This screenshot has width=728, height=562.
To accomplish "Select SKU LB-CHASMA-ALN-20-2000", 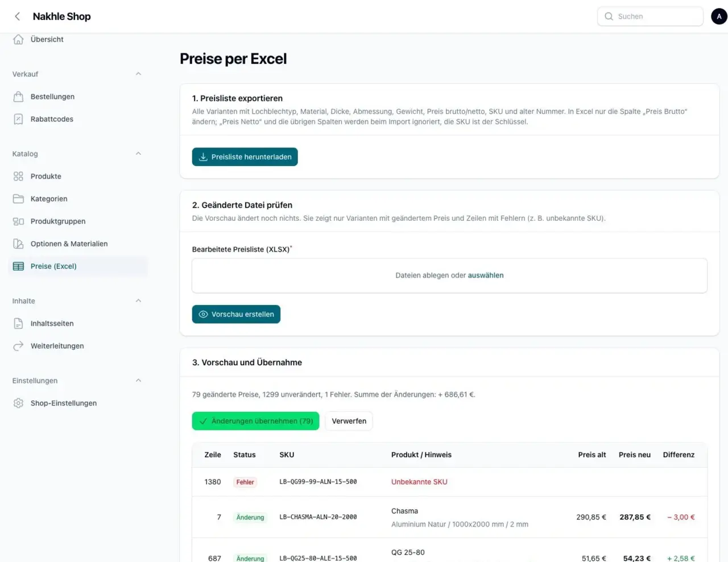I will click(318, 517).
